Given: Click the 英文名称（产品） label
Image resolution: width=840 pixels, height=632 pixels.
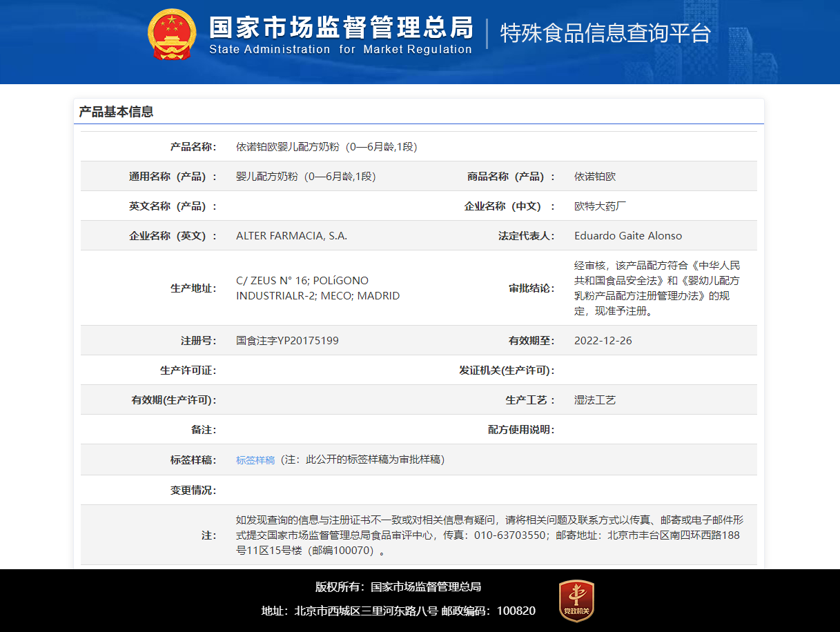Looking at the screenshot, I should [173, 206].
